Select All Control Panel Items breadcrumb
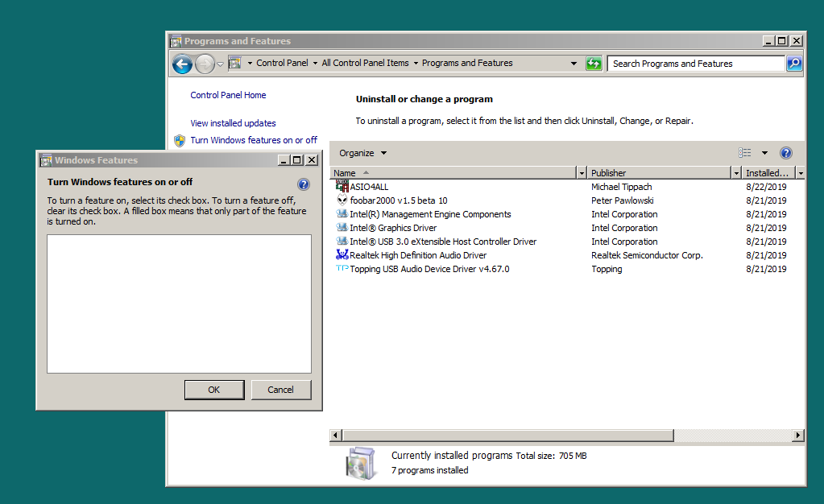 (x=365, y=63)
